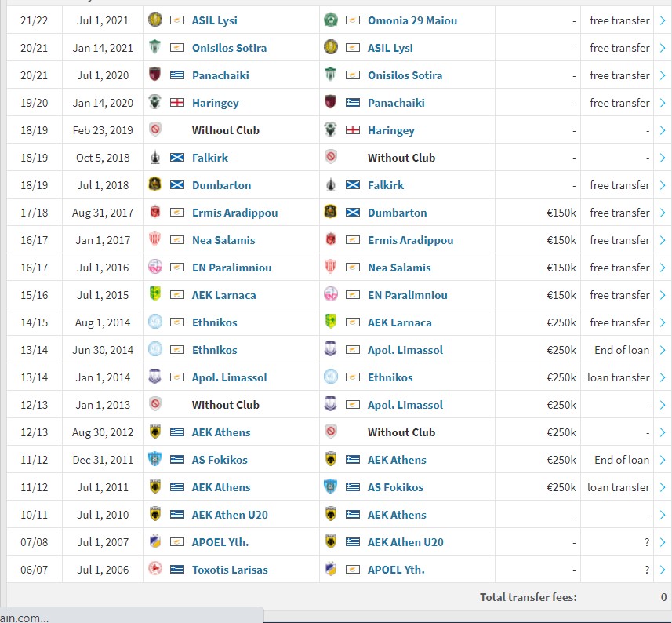
Task: Click Haringey crest in Jan 14, 2020 row
Action: [154, 102]
